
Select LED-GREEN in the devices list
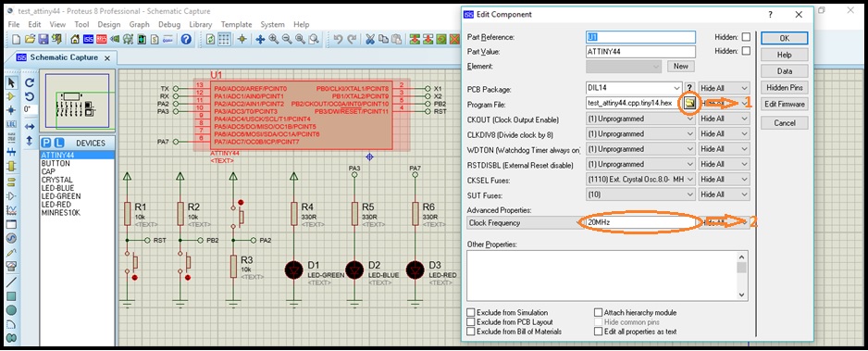click(61, 196)
